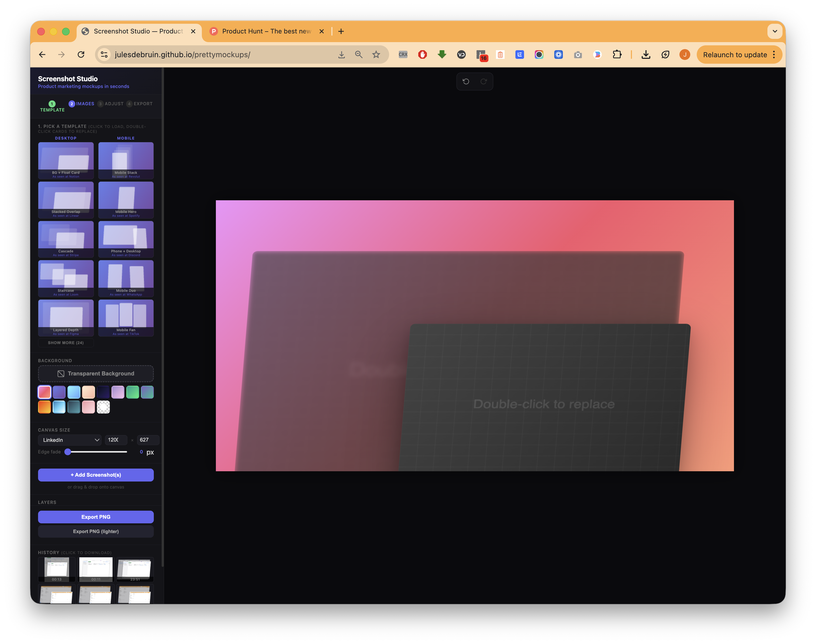
Task: Click the redo arrow above the canvas
Action: [484, 82]
